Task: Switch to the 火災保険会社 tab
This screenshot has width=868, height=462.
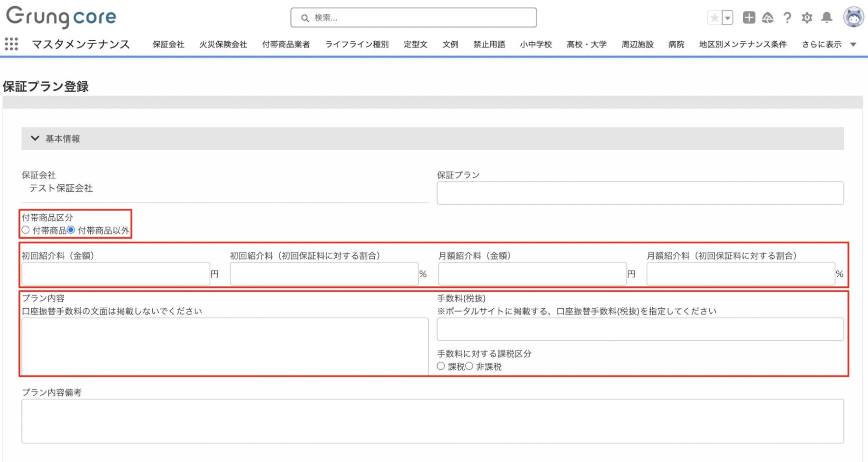Action: 223,44
